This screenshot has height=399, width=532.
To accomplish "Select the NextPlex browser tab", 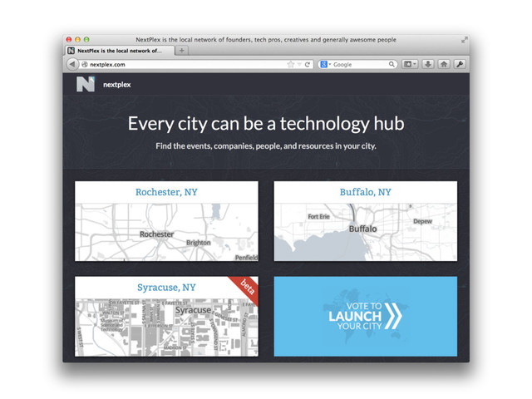I will pyautogui.click(x=120, y=51).
